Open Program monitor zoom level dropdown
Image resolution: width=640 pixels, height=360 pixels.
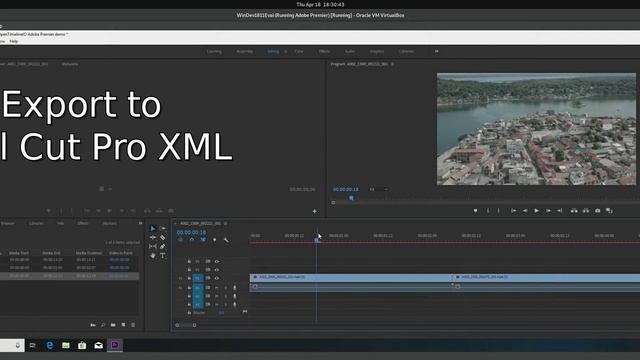coord(378,189)
